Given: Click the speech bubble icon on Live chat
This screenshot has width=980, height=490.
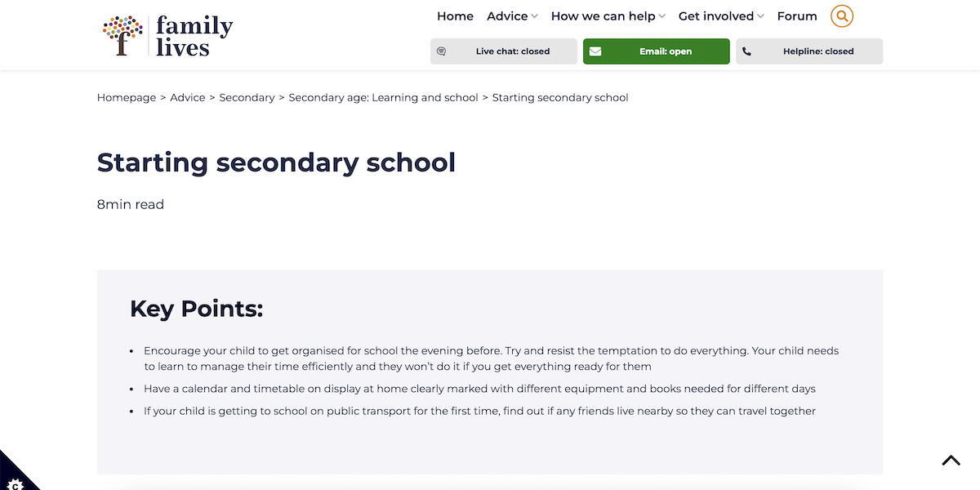Looking at the screenshot, I should click(442, 51).
